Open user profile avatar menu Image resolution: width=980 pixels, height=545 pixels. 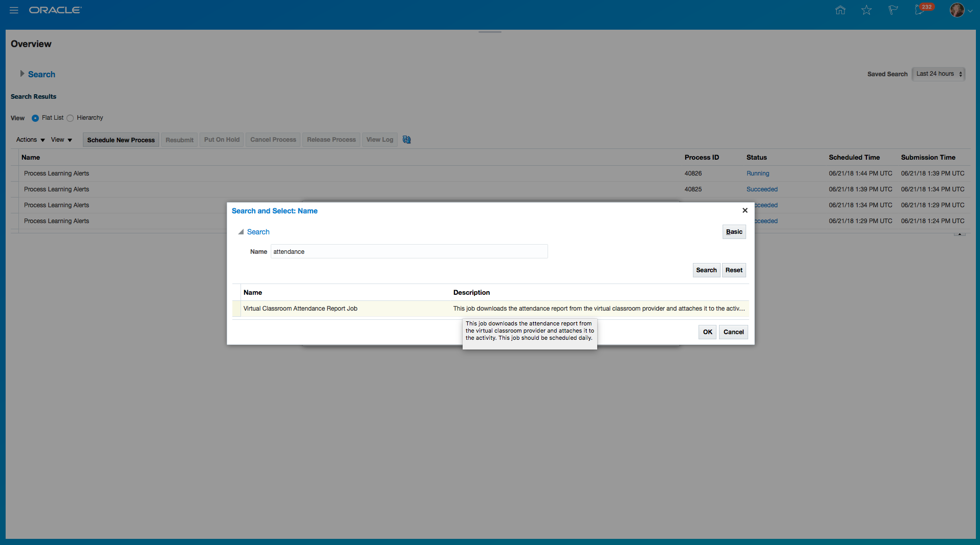point(956,10)
